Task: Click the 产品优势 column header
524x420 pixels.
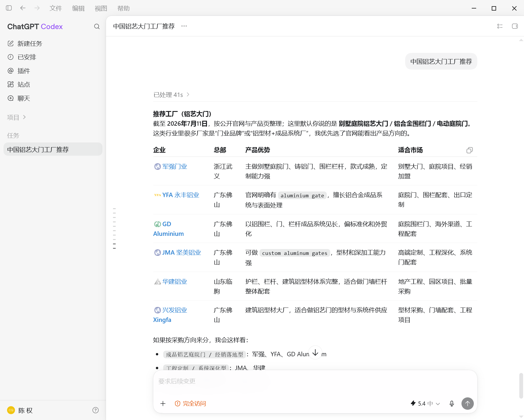Action: pos(257,150)
